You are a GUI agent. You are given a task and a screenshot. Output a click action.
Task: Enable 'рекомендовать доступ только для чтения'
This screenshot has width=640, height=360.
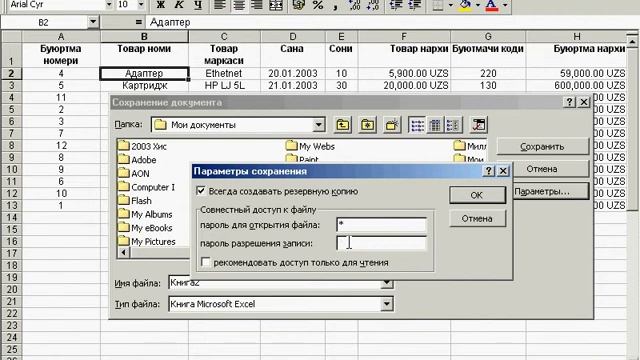tap(206, 262)
